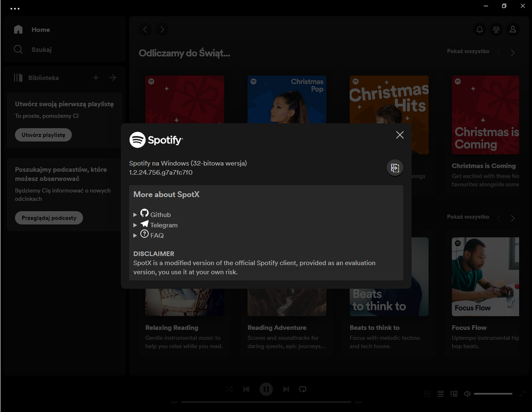Close the Spotify about dialog
The image size is (532, 412).
(x=400, y=135)
